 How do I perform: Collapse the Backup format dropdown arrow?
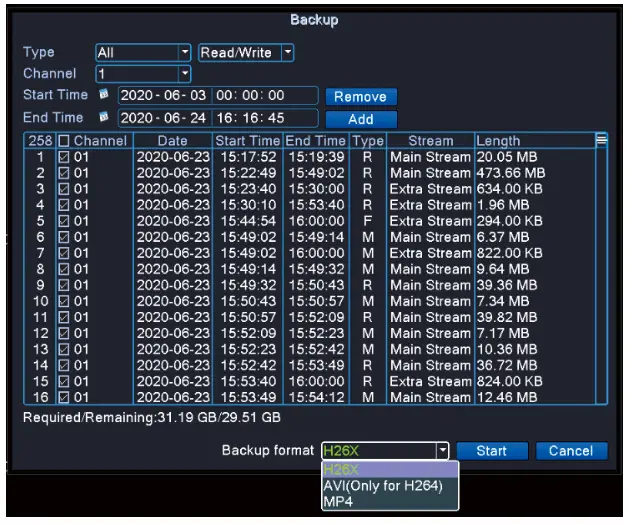pyautogui.click(x=442, y=450)
